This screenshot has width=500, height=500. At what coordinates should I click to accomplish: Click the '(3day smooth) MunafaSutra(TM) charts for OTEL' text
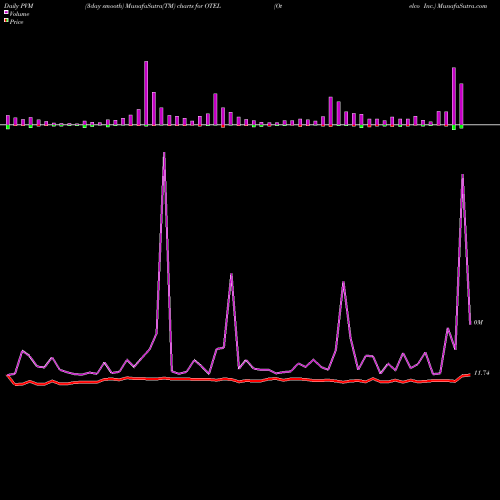point(153,6)
